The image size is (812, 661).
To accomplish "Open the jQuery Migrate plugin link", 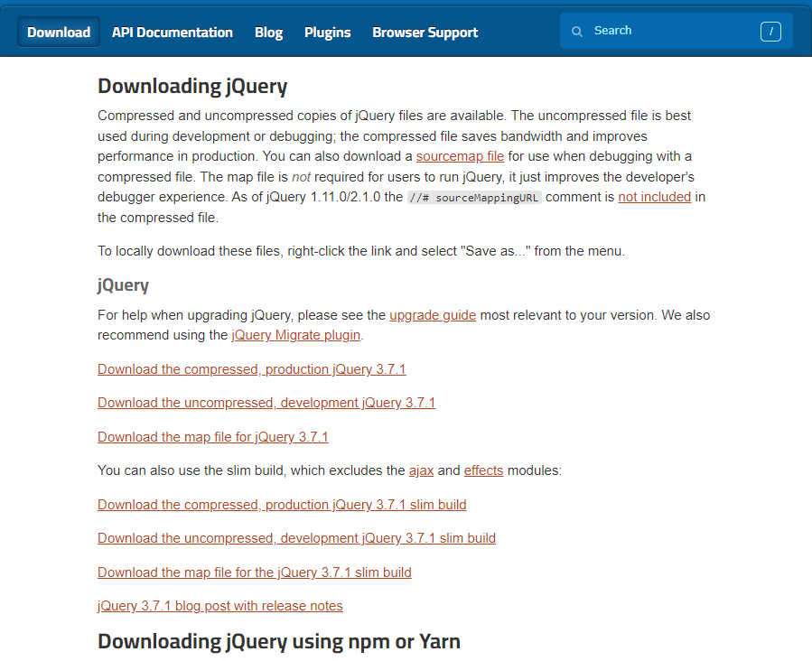I will (x=295, y=335).
